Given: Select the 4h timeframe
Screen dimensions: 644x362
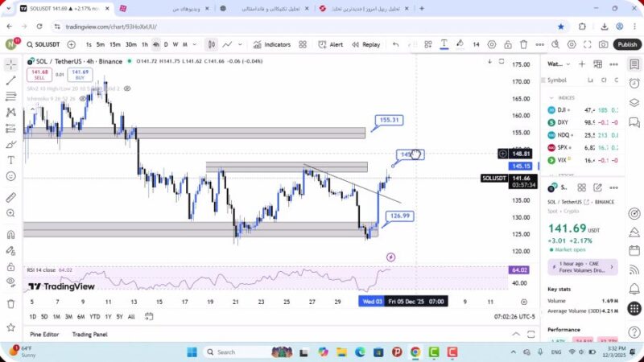Looking at the screenshot, I should [x=156, y=44].
